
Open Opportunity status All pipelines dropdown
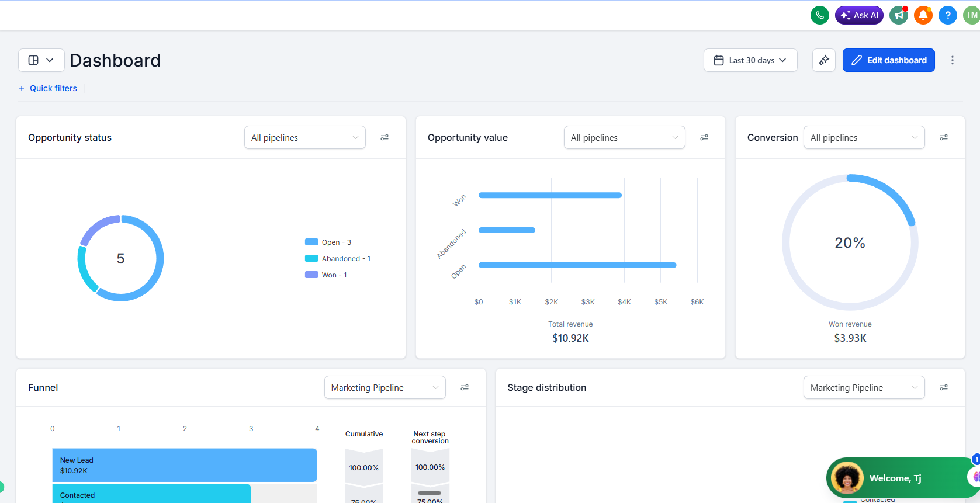[x=305, y=137]
